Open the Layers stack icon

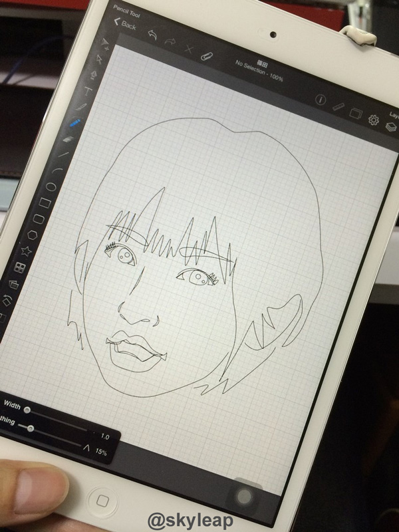tap(391, 127)
